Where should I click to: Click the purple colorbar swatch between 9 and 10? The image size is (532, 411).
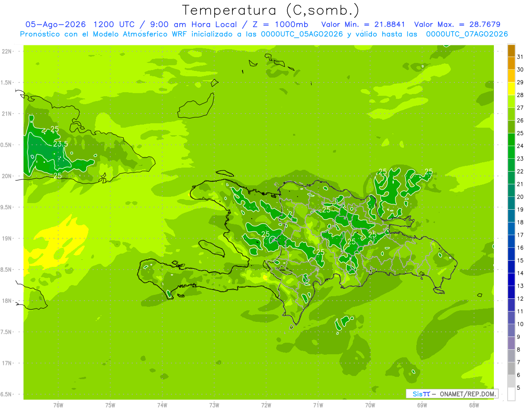(511, 331)
